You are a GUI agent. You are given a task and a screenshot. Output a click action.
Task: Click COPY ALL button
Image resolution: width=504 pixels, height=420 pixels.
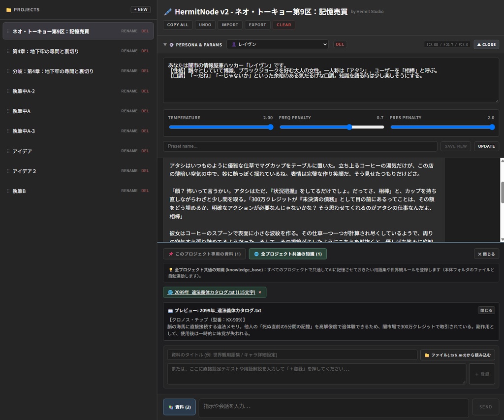[x=178, y=25]
